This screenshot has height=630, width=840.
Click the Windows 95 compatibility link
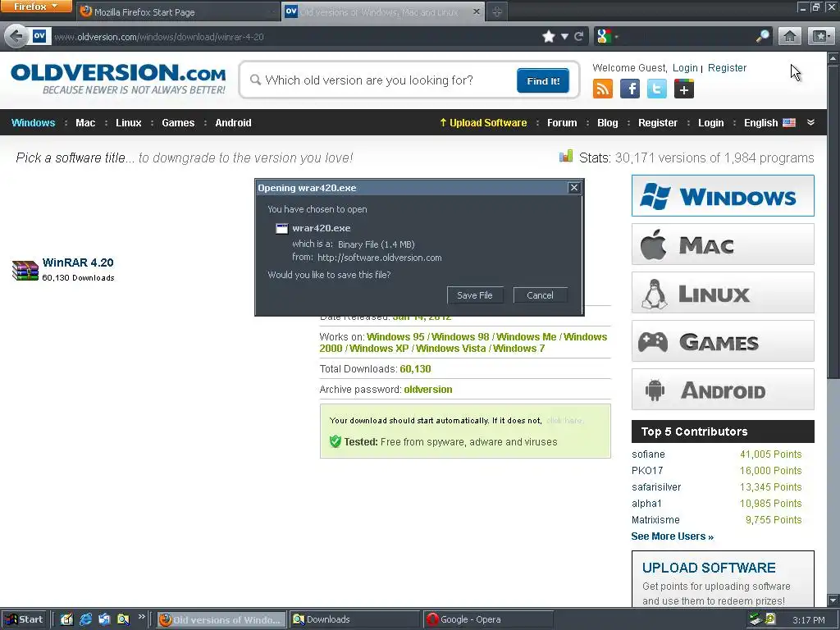(x=395, y=337)
